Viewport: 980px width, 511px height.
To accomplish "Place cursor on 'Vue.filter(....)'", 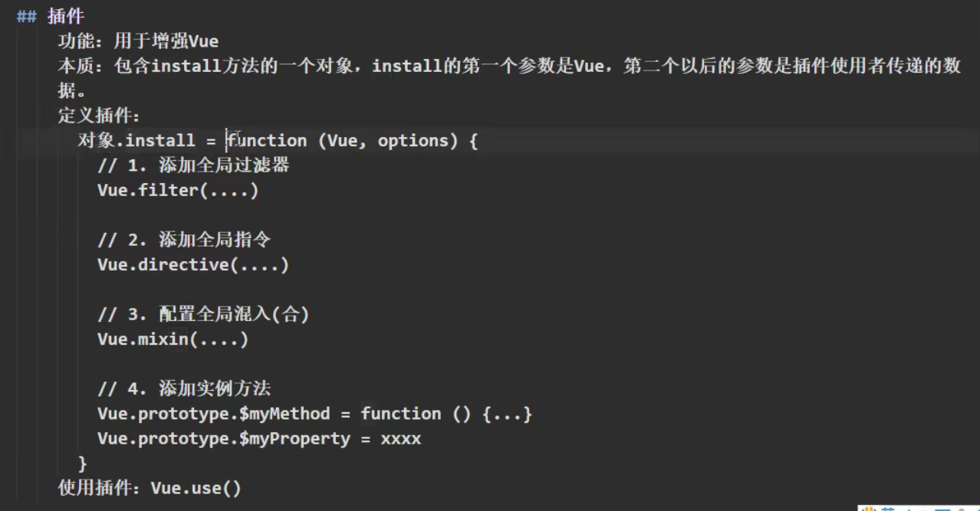I will click(178, 191).
